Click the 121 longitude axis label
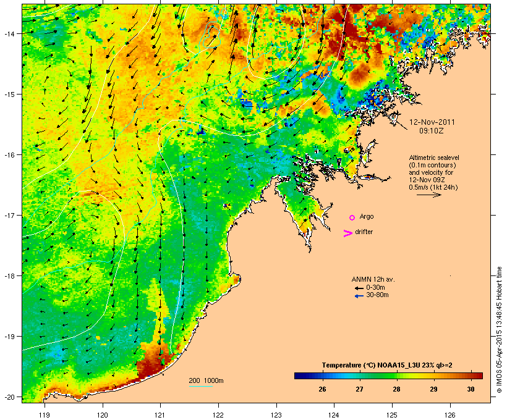This screenshot has height=420, width=507. [160, 415]
